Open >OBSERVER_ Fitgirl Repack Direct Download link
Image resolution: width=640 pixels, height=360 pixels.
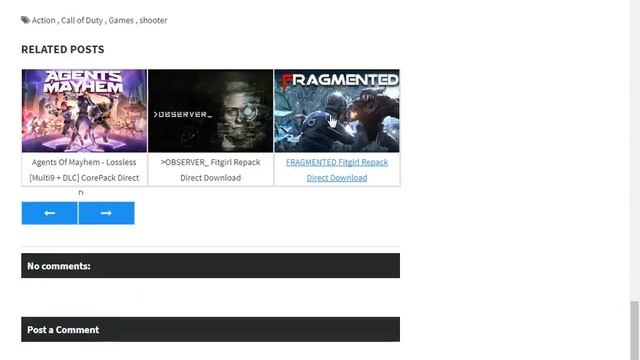click(x=211, y=170)
